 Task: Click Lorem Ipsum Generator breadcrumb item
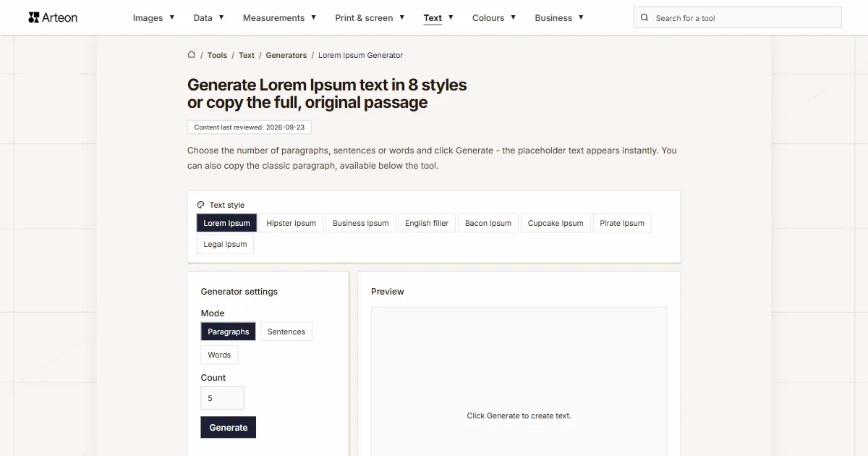360,55
